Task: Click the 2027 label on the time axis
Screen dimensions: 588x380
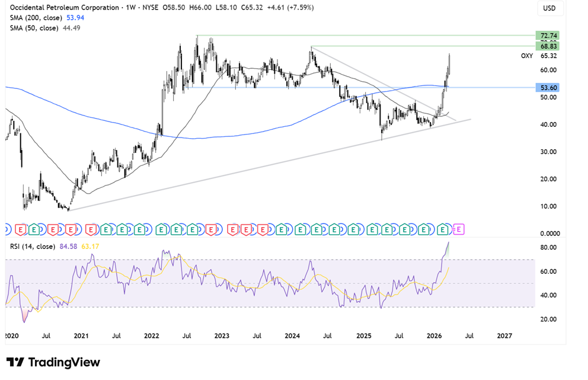Action: click(x=504, y=336)
